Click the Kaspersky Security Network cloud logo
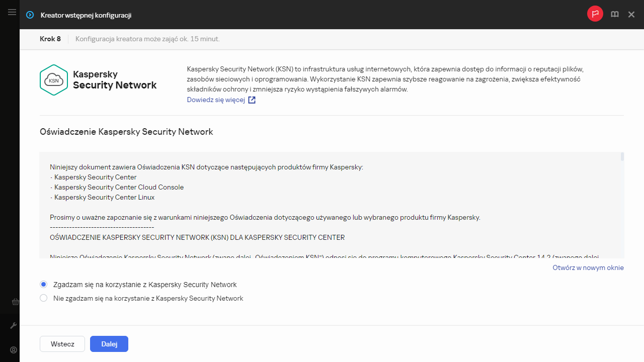644x362 pixels. [53, 79]
